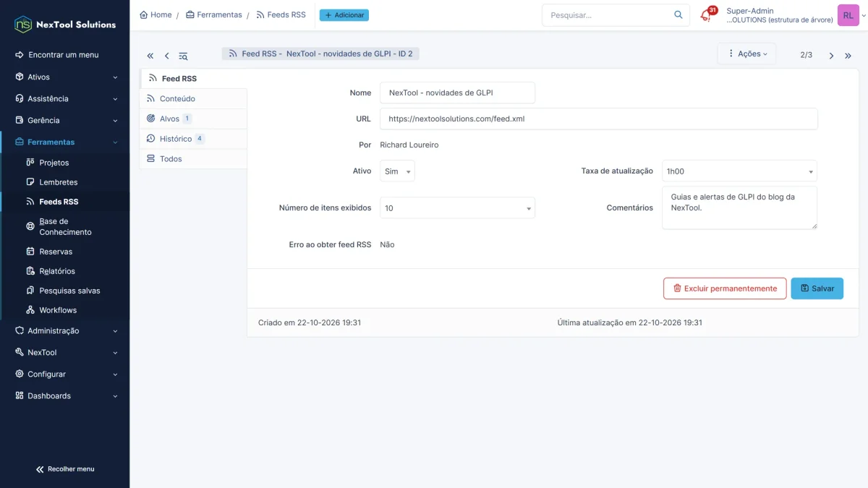Click the Adicionar button
The image size is (868, 488).
[344, 14]
